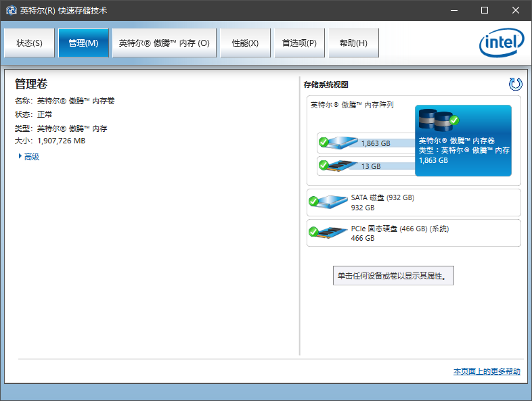
Task: Click the 单击任何设备或卷以显示其属性 hint box
Action: click(393, 276)
